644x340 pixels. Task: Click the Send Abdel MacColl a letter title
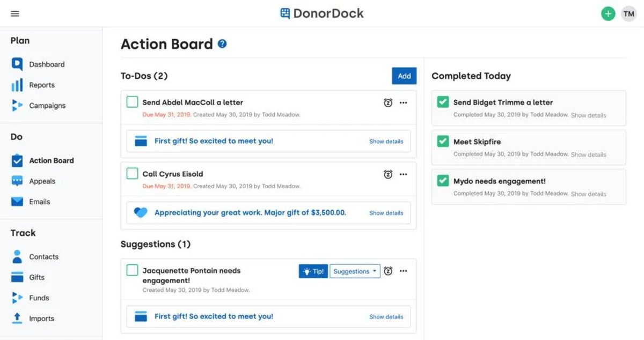pyautogui.click(x=193, y=102)
